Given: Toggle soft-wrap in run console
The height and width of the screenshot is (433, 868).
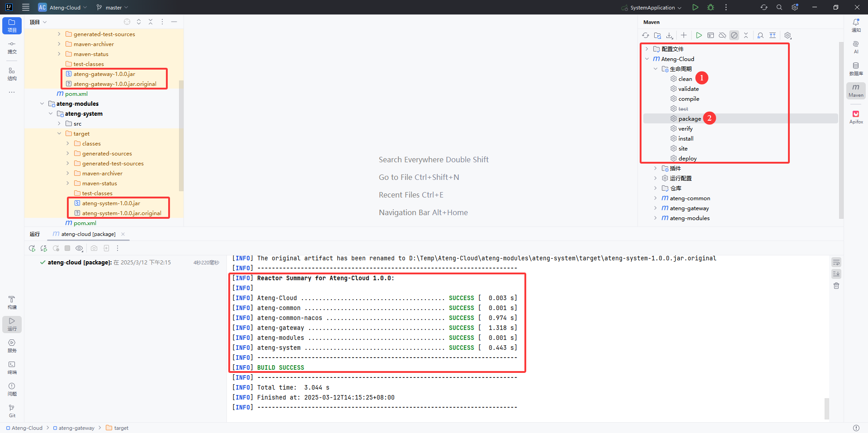Looking at the screenshot, I should (x=836, y=262).
